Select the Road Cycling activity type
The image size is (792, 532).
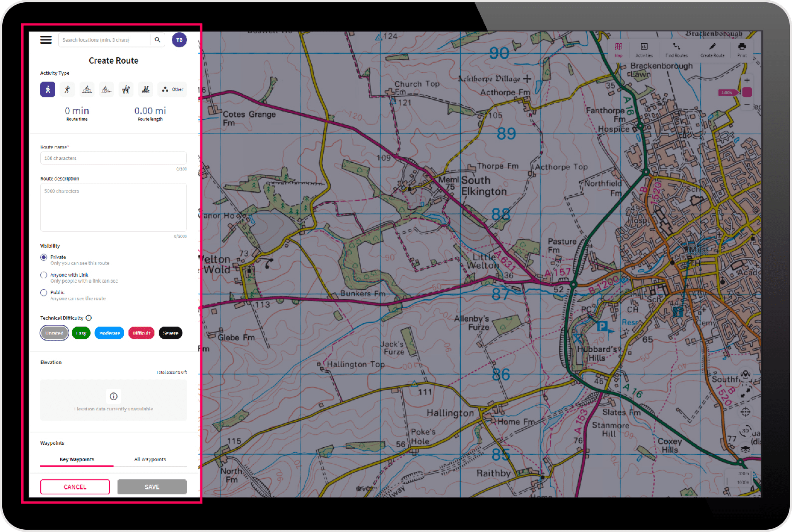tap(87, 89)
